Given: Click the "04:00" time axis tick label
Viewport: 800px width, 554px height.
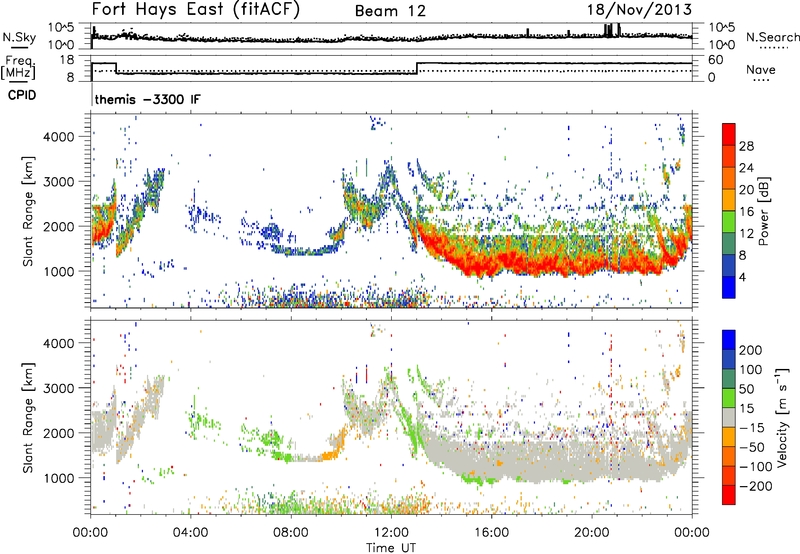Looking at the screenshot, I should pyautogui.click(x=190, y=533).
